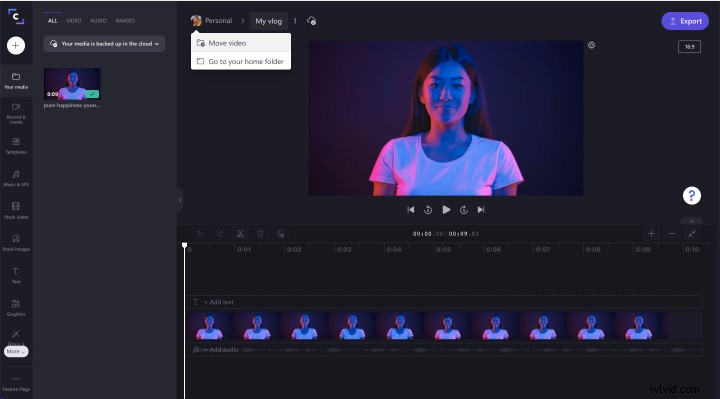Open the Filters & transitions wand icon
The image size is (720, 399).
[16, 334]
